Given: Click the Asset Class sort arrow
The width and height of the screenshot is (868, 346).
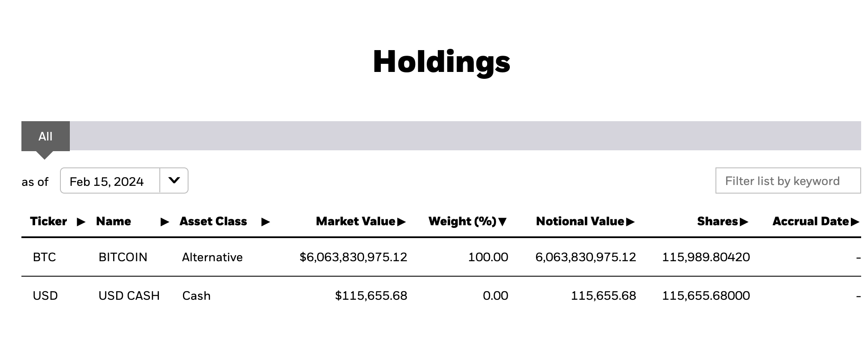Looking at the screenshot, I should (266, 222).
